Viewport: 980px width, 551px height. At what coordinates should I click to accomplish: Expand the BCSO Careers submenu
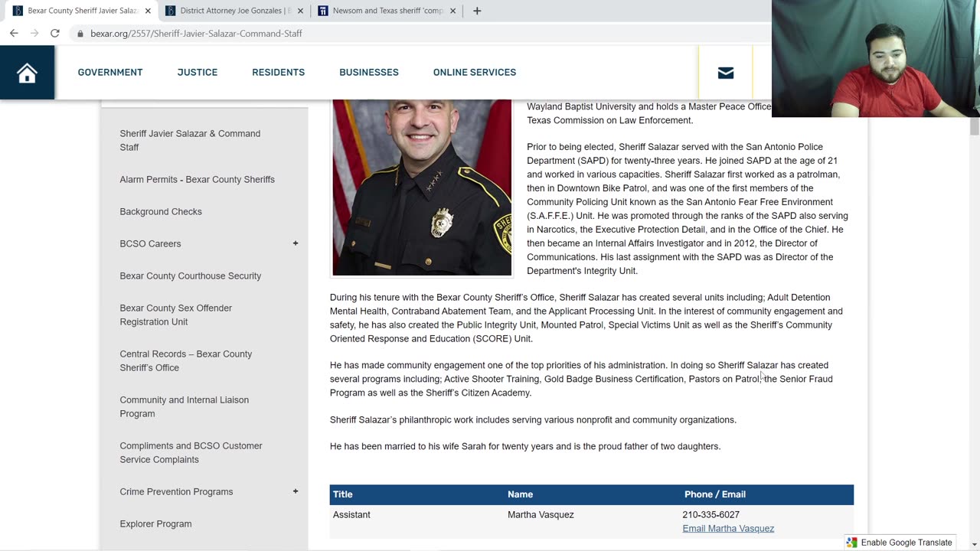pyautogui.click(x=296, y=243)
